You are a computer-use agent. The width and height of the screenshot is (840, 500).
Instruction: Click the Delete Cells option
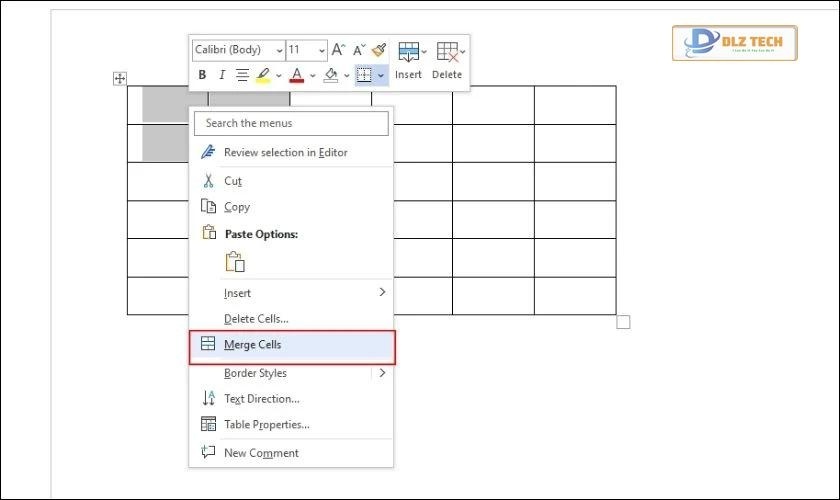pyautogui.click(x=256, y=319)
